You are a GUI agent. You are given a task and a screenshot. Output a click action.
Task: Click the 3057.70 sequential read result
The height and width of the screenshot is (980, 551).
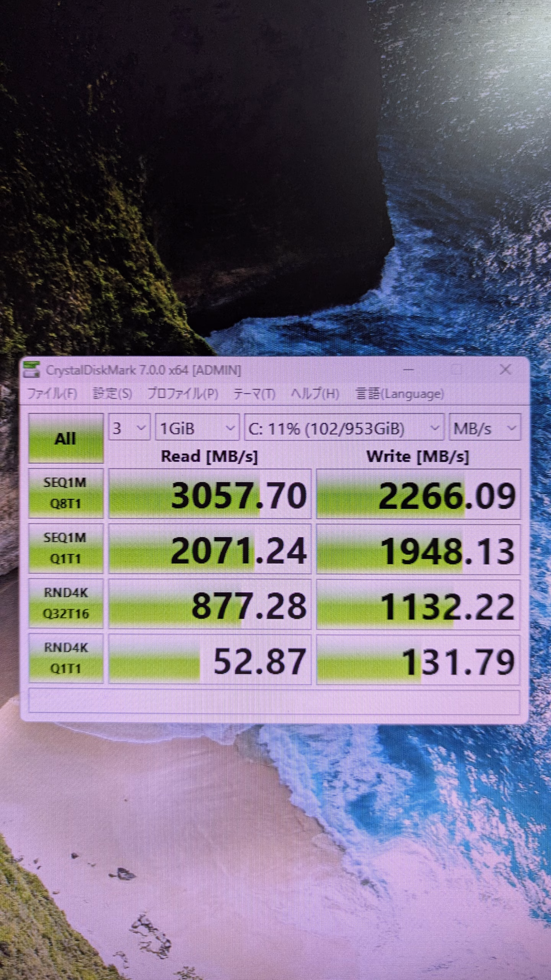210,494
